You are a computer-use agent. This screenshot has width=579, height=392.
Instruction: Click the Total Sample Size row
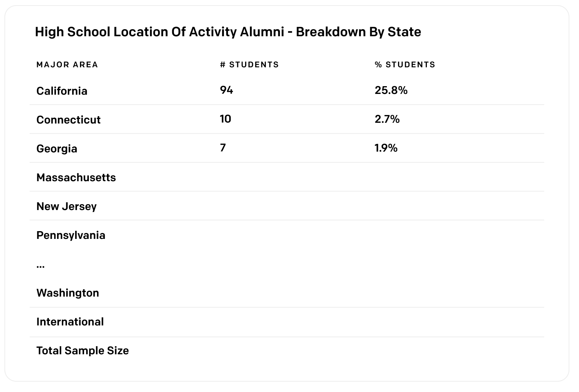(x=287, y=351)
